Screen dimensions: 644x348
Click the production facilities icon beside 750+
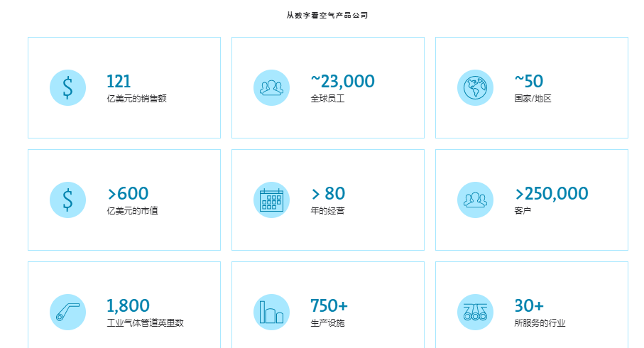pyautogui.click(x=271, y=312)
